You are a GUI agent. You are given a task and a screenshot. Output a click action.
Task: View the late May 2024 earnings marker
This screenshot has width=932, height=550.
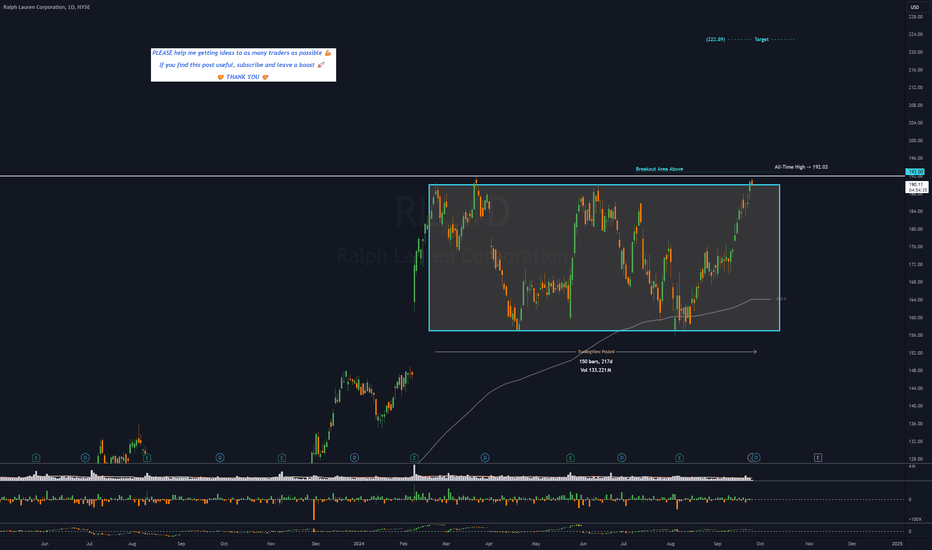point(570,458)
